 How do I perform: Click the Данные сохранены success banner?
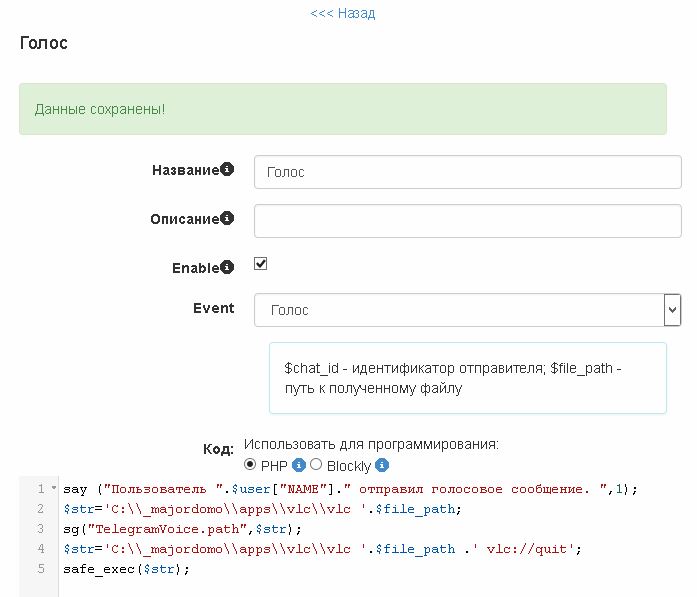[343, 108]
